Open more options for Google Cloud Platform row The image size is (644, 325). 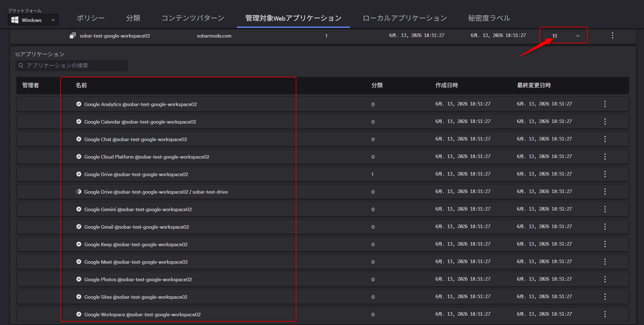(x=605, y=157)
